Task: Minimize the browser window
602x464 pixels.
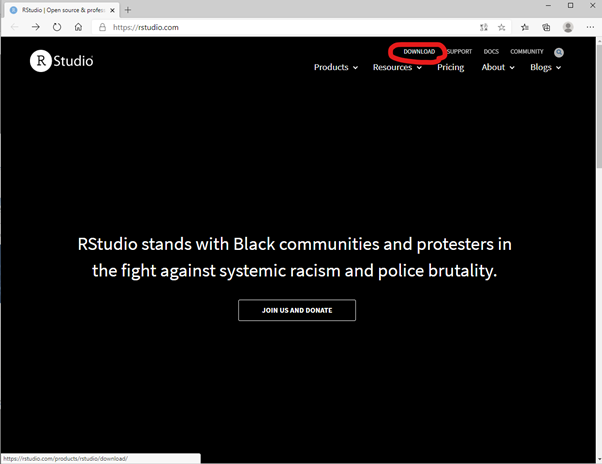Action: pos(548,5)
